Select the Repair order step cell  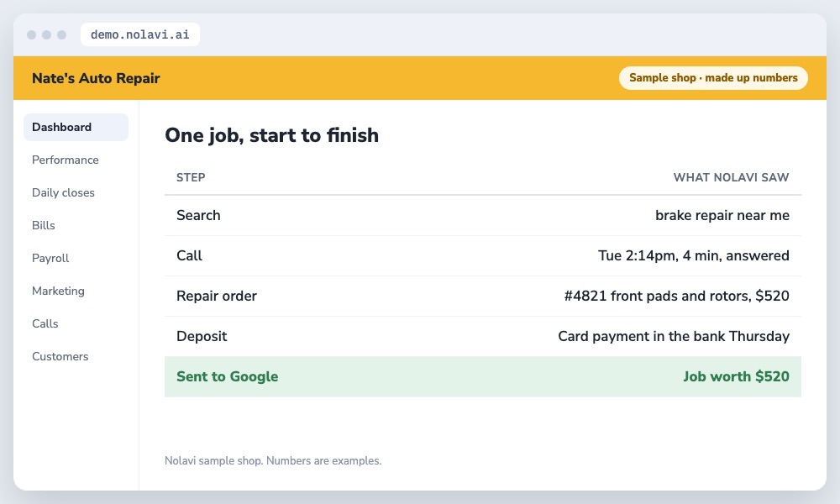(x=217, y=296)
